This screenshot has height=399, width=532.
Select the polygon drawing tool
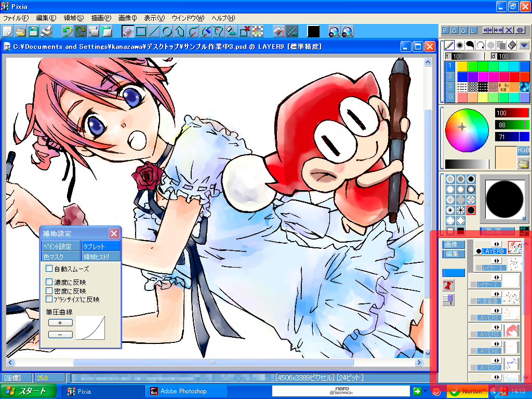point(180,32)
